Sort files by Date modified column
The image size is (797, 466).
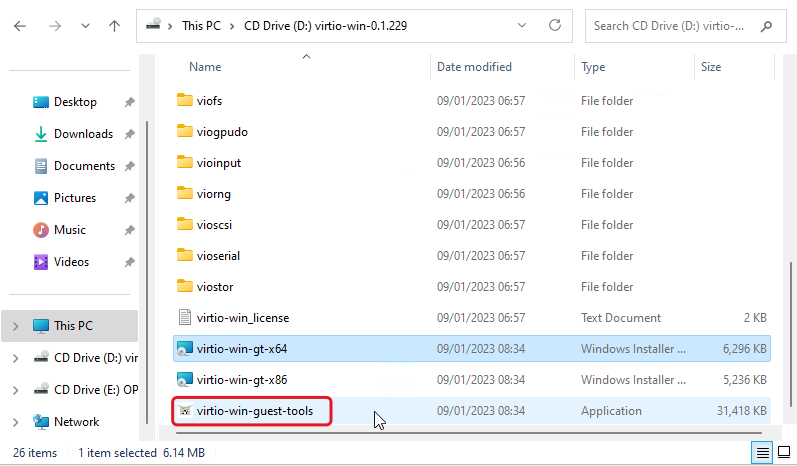474,67
